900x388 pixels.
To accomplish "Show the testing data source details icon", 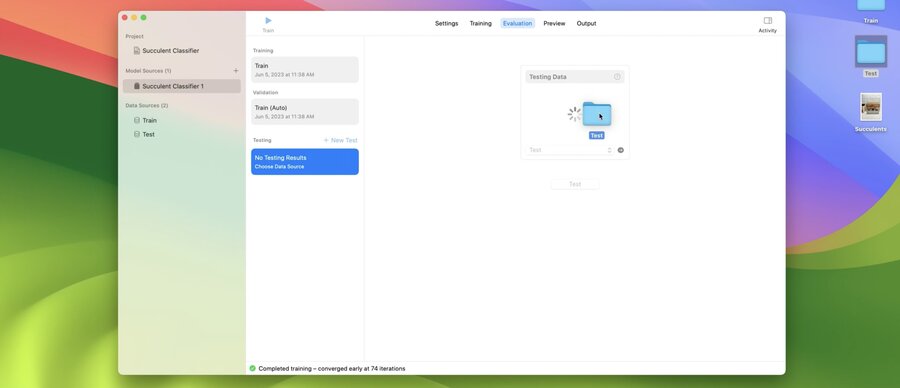I will point(620,150).
